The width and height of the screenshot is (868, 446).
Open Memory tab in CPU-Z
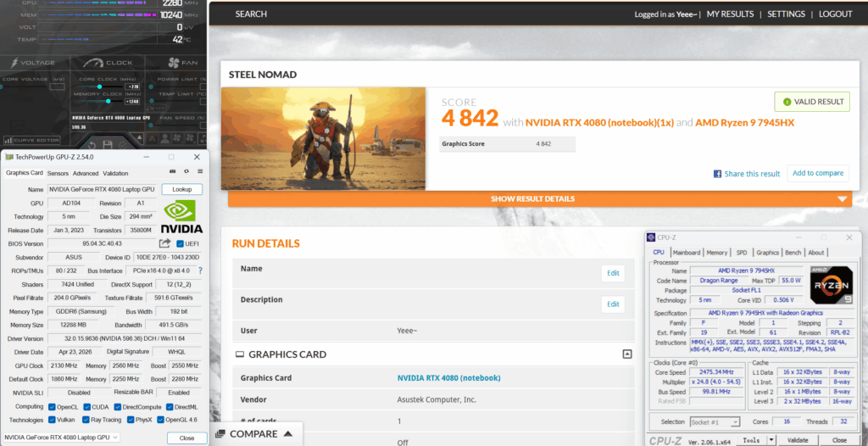click(x=717, y=253)
